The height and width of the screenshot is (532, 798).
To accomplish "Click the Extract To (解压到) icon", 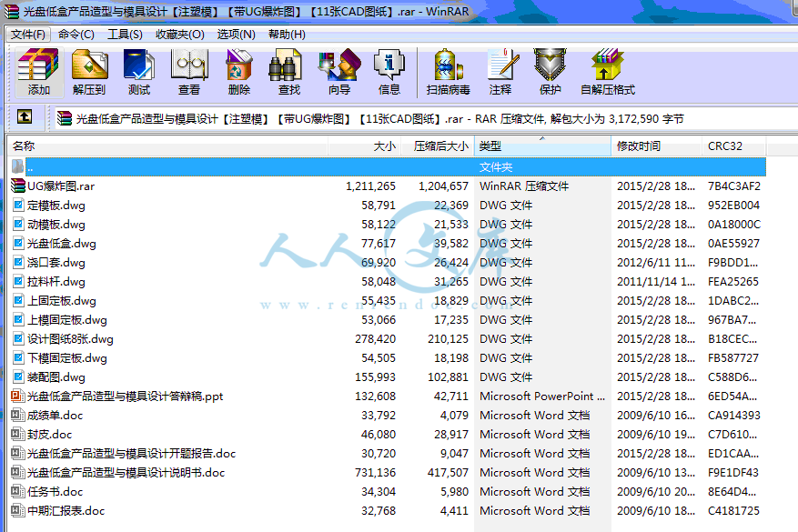I will click(89, 72).
